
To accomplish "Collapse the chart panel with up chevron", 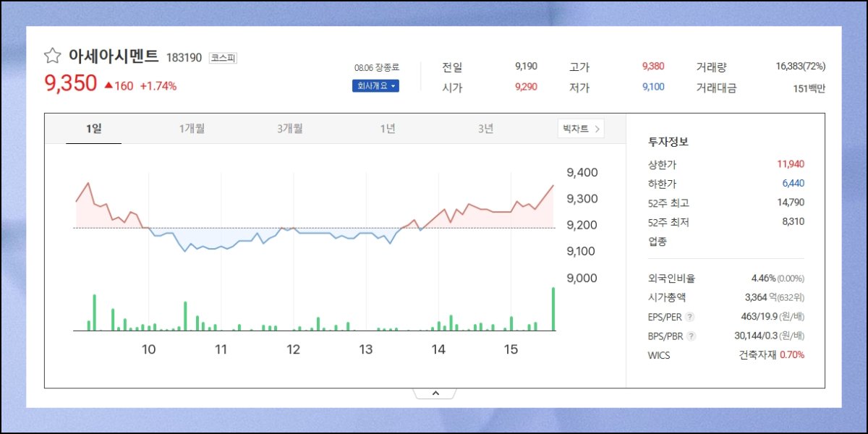I will [435, 393].
